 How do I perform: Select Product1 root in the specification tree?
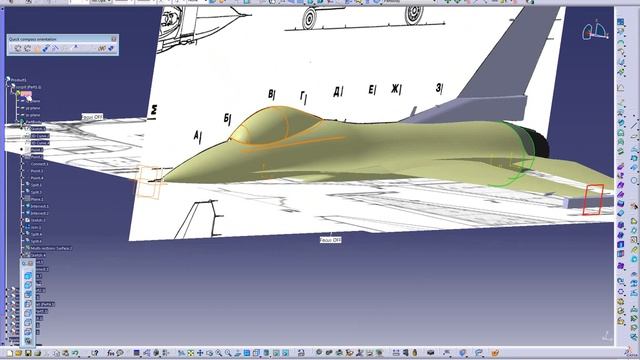tap(19, 80)
